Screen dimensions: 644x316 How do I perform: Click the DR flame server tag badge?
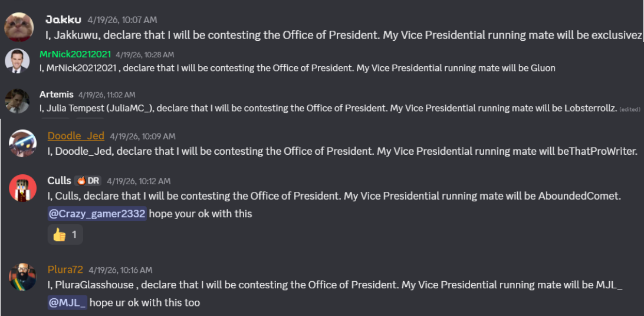tap(88, 181)
